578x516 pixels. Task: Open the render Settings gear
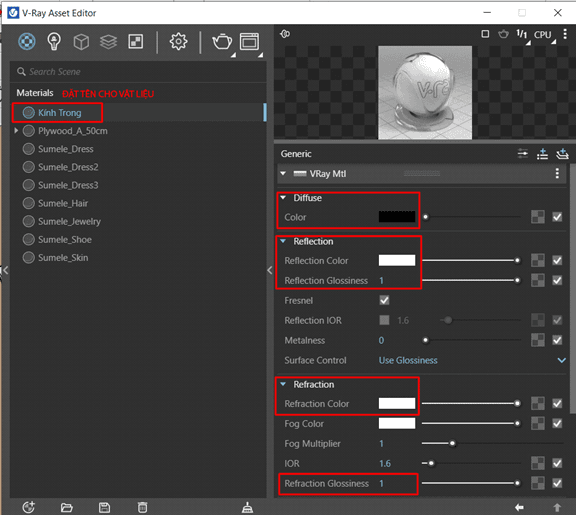(178, 42)
